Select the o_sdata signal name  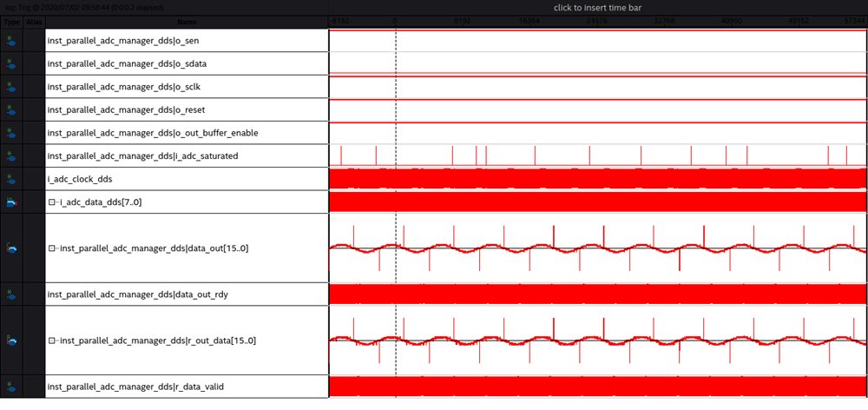point(127,63)
